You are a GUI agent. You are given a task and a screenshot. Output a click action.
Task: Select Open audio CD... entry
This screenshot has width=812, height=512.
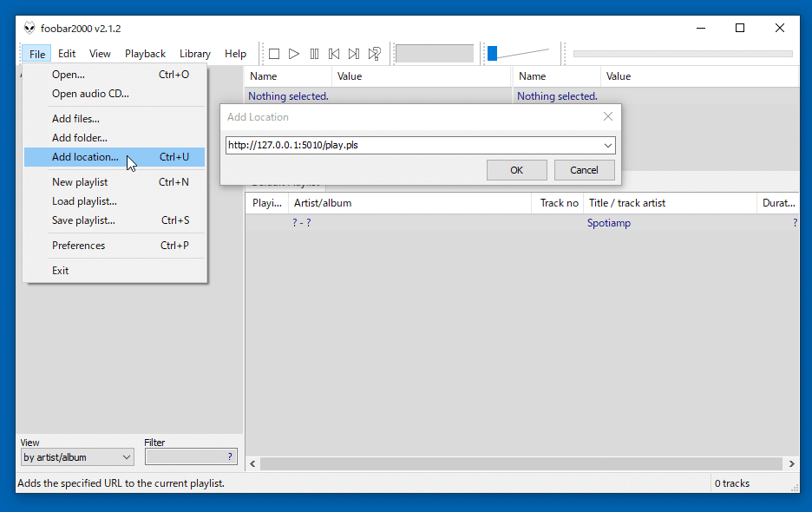[115, 94]
